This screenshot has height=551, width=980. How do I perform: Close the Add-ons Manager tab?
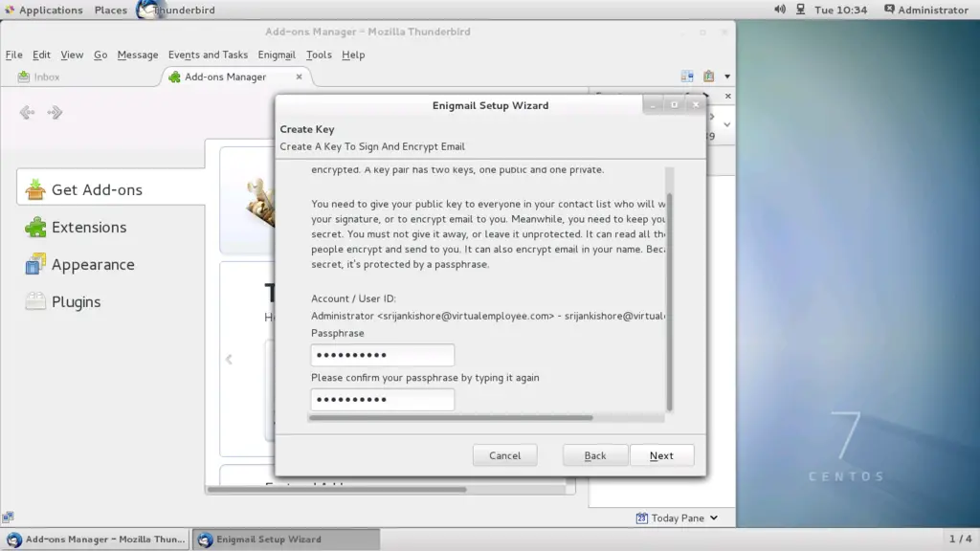pos(299,77)
